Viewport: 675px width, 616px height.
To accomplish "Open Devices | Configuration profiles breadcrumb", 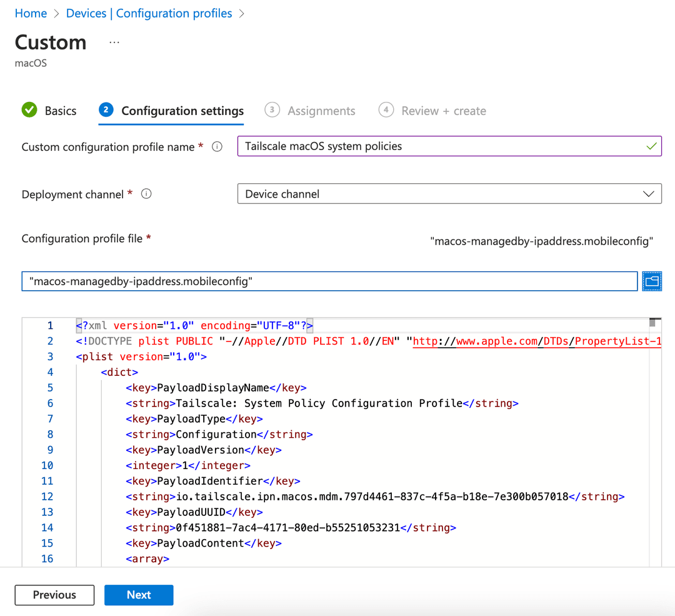I will pos(149,13).
